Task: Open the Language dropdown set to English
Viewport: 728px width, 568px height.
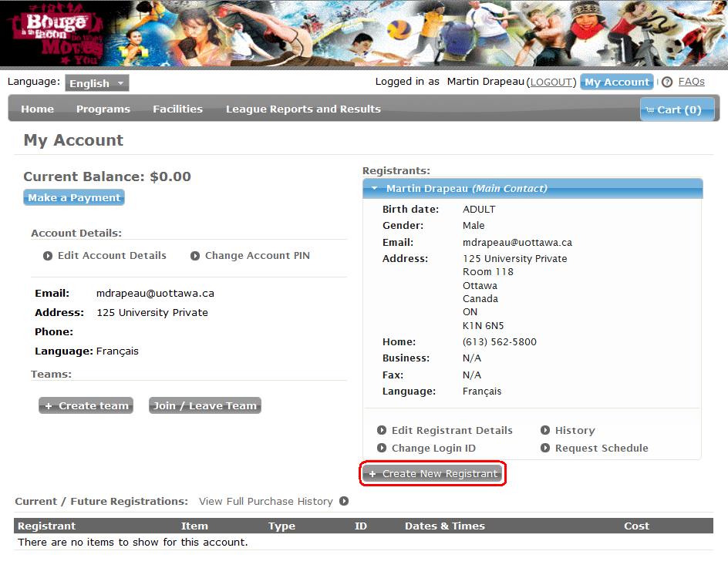Action: (97, 83)
